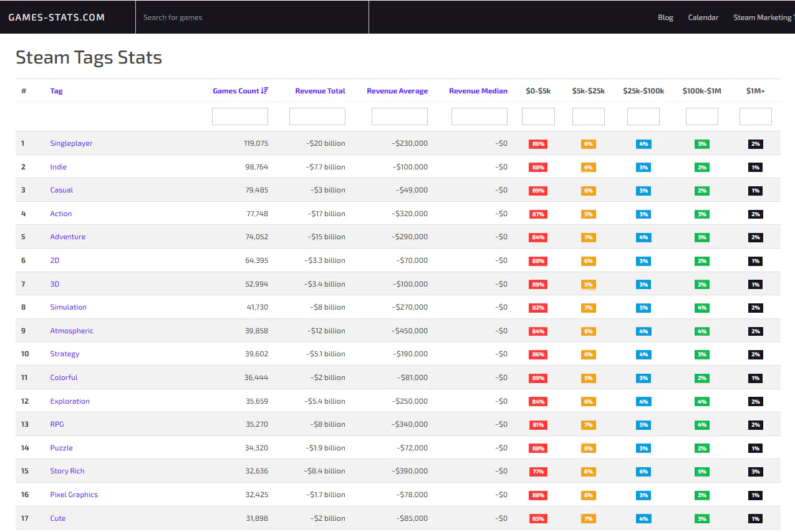Viewport: 795px width, 532px height.
Task: Select the 41,730 games count cell
Action: (258, 307)
